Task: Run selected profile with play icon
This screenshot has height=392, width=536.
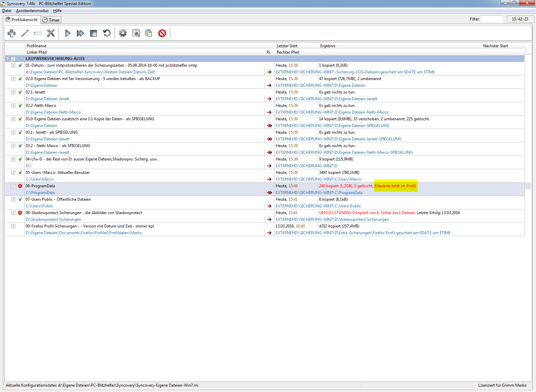Action: [x=68, y=33]
